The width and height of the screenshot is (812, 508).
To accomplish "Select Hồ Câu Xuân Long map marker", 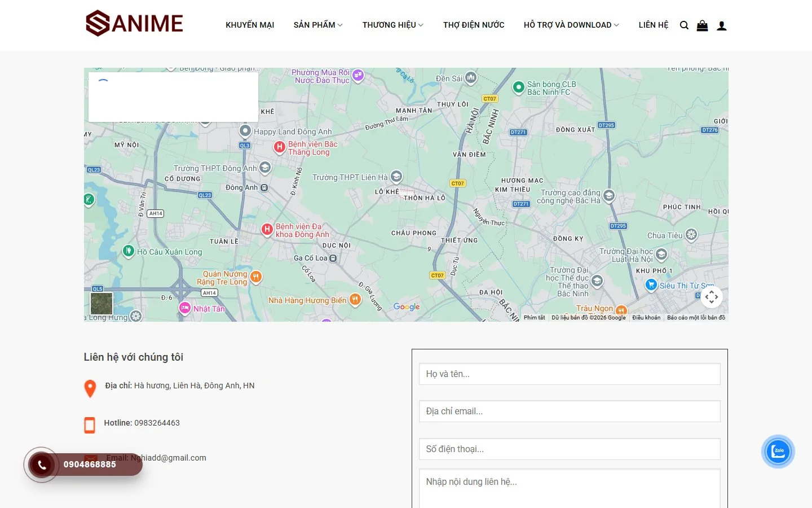I will (129, 251).
